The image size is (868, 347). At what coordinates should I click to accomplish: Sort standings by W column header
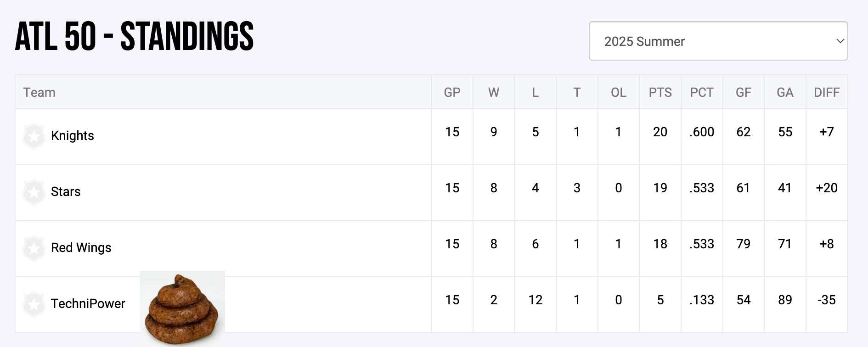click(x=494, y=93)
